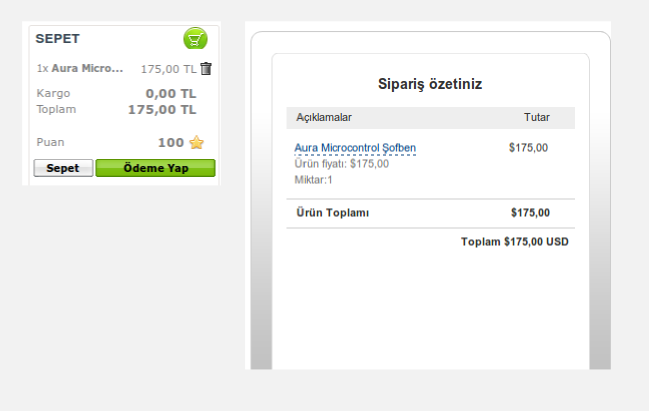The width and height of the screenshot is (649, 411).
Task: Click the Ürün fiyatı: $175,00 text
Action: [342, 164]
